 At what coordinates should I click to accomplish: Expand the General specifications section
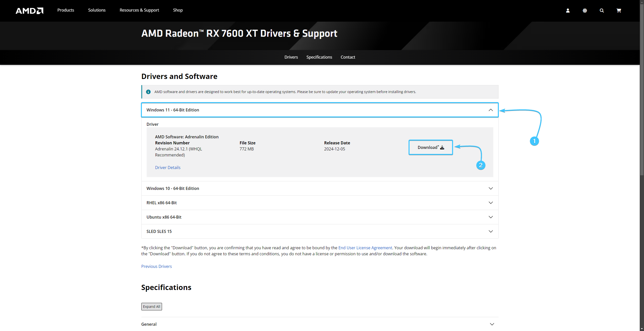pyautogui.click(x=320, y=324)
